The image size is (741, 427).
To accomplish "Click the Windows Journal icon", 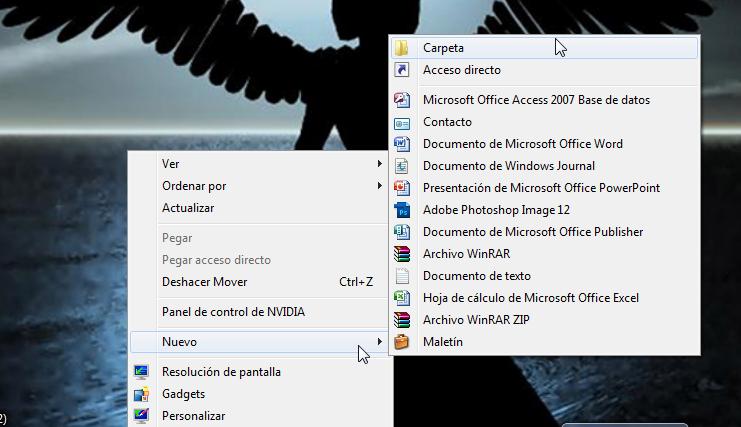I will (x=402, y=166).
